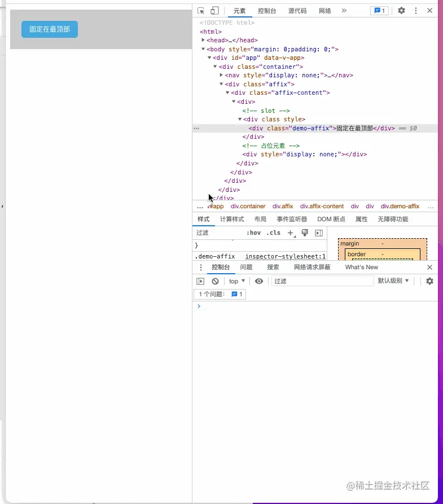443x504 pixels.
Task: Open the 属性 tab
Action: (x=361, y=219)
